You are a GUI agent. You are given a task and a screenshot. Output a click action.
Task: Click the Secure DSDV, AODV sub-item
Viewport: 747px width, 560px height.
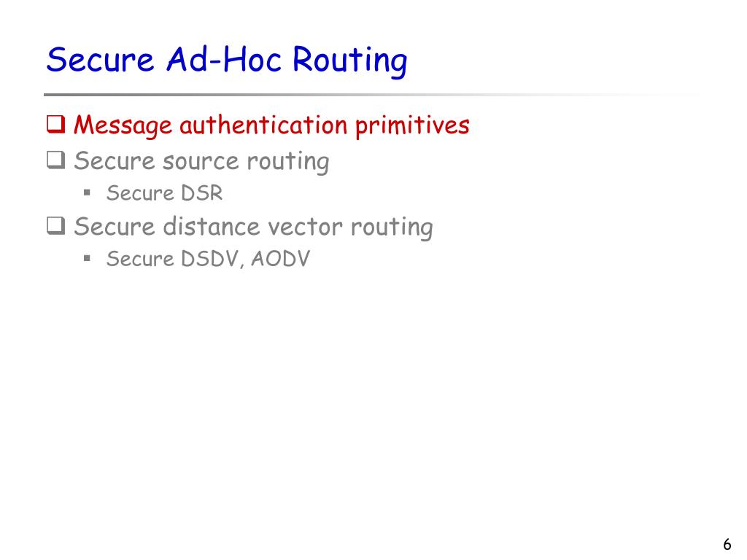pos(208,259)
